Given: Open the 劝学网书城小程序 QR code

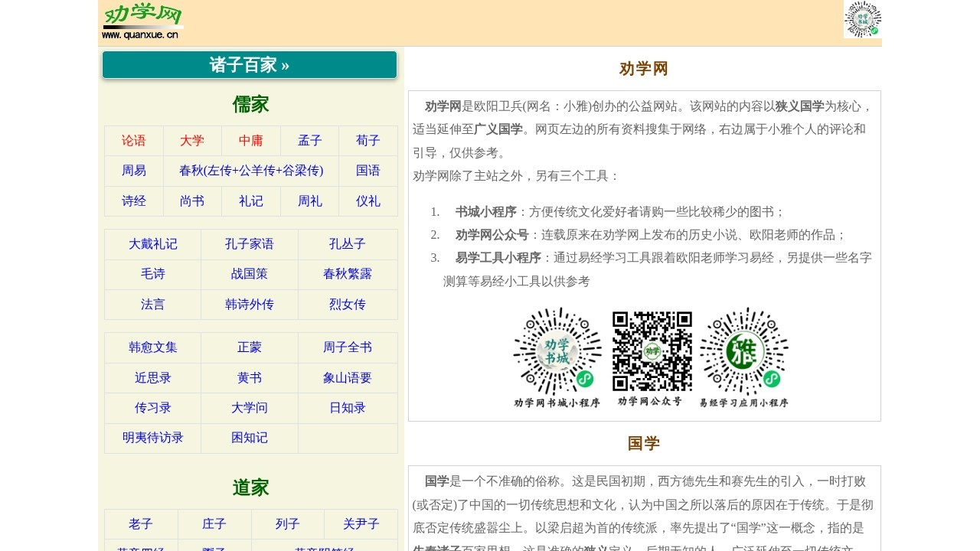Looking at the screenshot, I should [557, 358].
